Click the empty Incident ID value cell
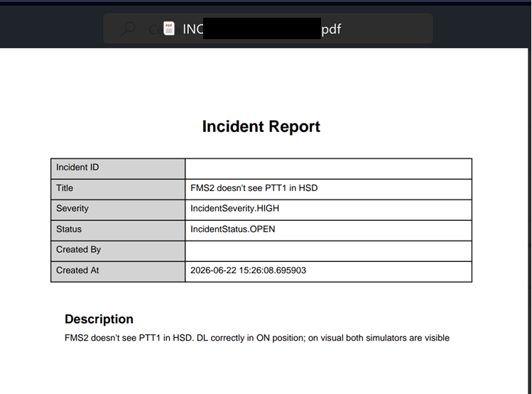Image resolution: width=532 pixels, height=394 pixels. 328,168
